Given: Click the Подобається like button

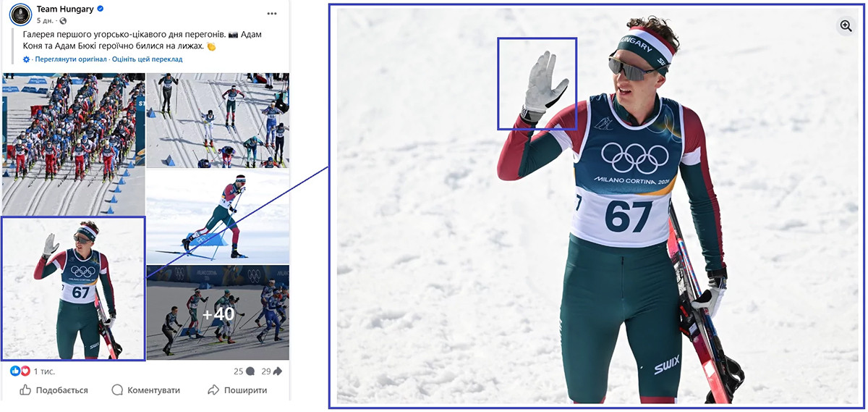Looking at the screenshot, I should pos(54,390).
